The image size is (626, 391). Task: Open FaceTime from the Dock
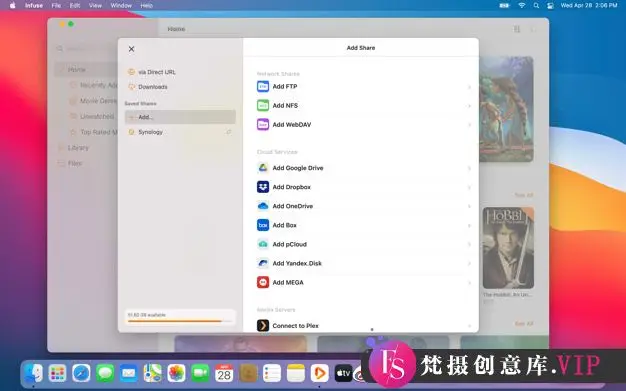[x=200, y=373]
